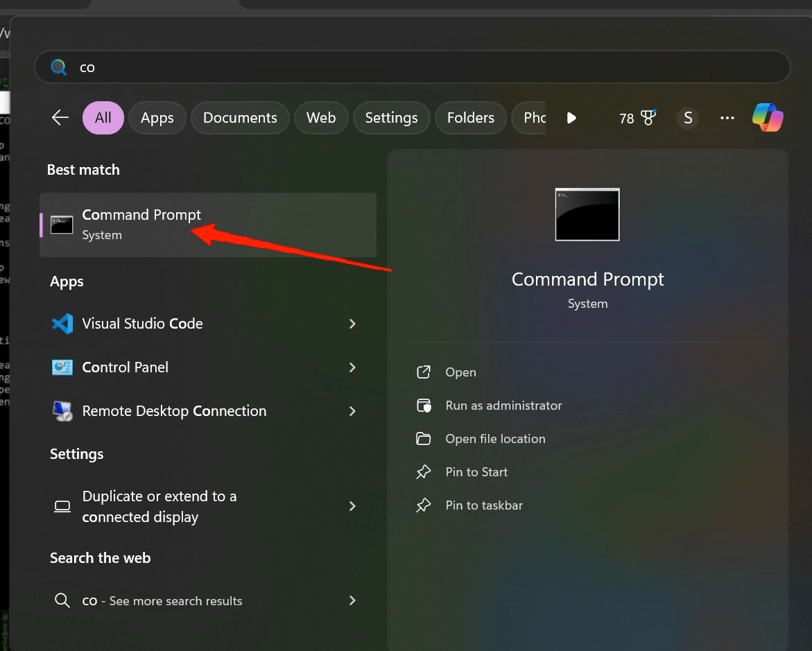The image size is (812, 651).
Task: Show more filters with the play arrow
Action: click(x=571, y=118)
